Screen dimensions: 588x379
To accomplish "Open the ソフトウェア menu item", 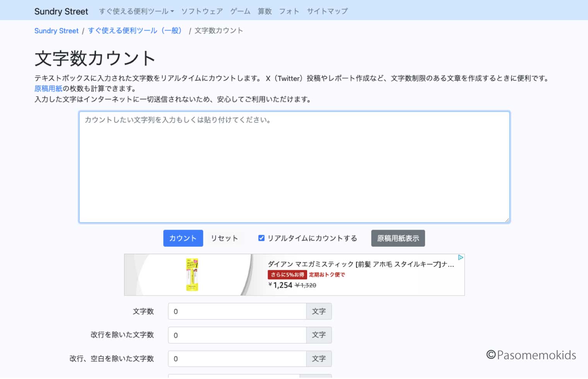I will [202, 11].
